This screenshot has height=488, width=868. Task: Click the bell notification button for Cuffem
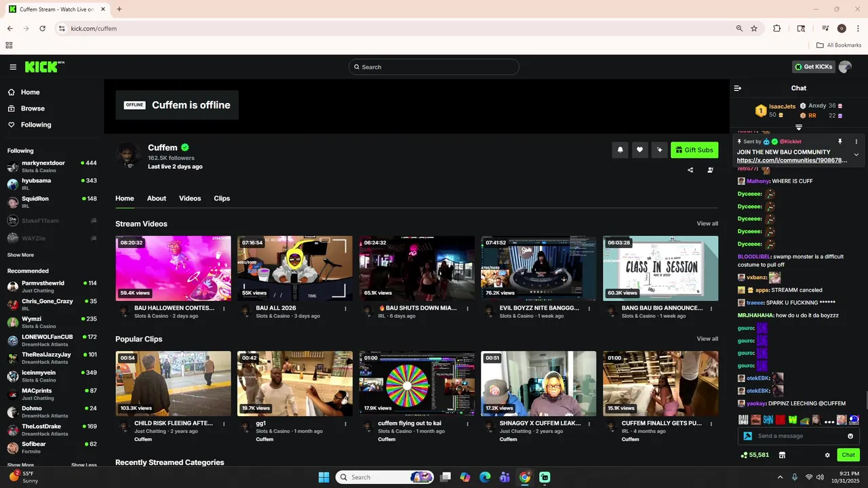(x=620, y=150)
